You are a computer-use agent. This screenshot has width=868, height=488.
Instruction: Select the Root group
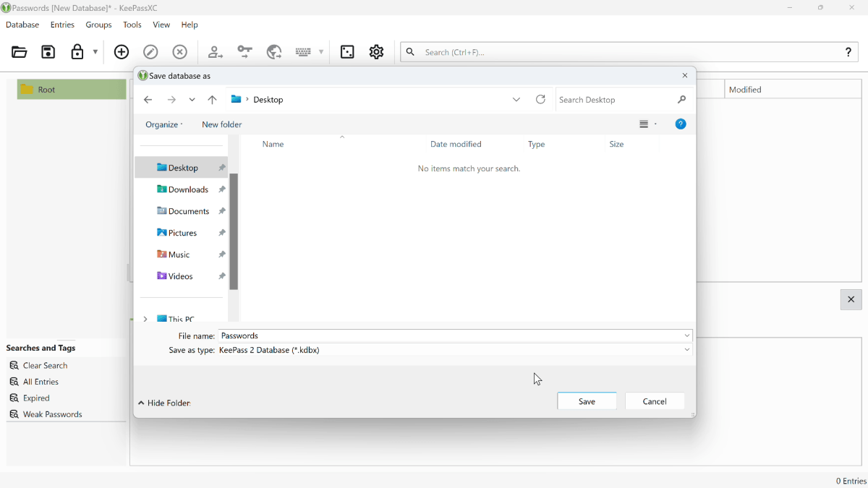[x=72, y=90]
